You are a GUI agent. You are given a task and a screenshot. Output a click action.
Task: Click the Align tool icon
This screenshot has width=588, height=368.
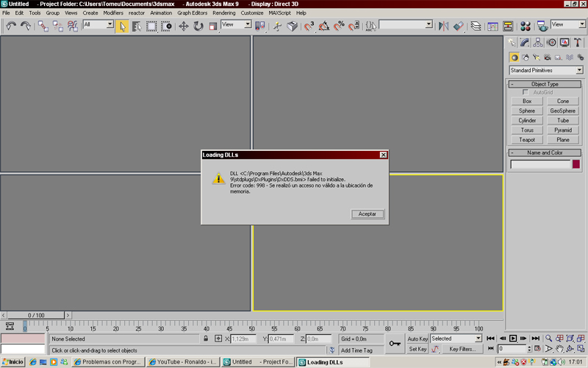pos(458,26)
